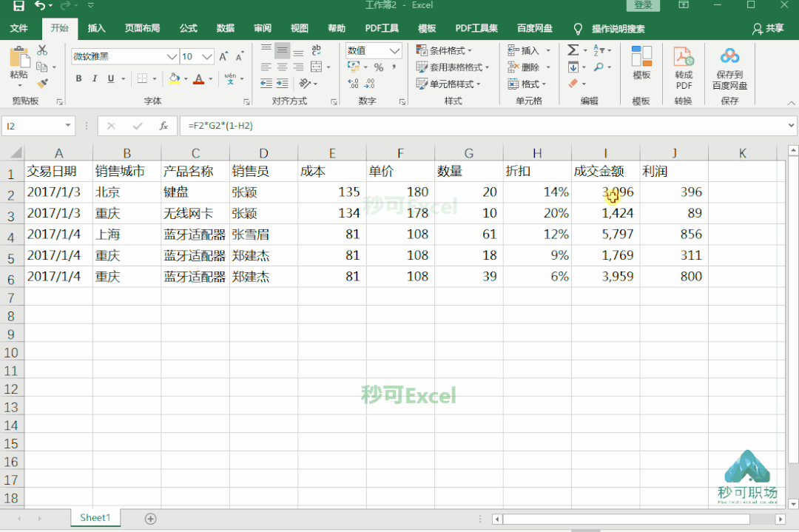
Task: Click the 登录 button in title bar
Action: [x=642, y=5]
